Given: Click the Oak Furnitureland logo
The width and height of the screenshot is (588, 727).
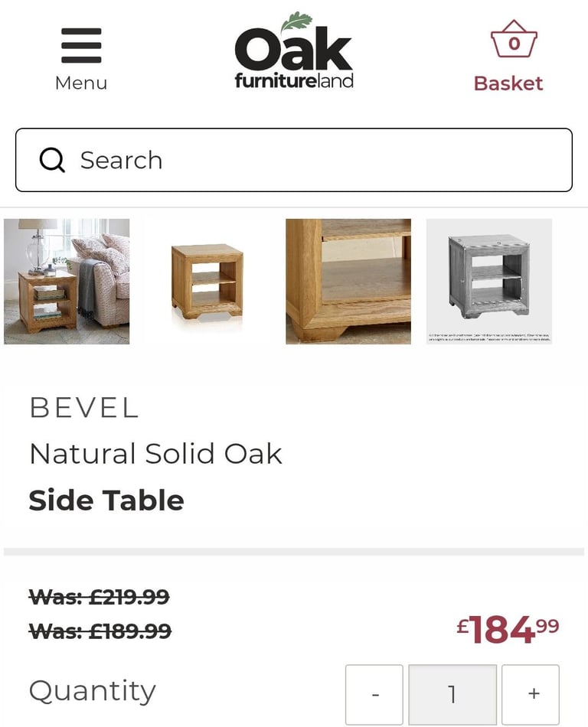Looking at the screenshot, I should [294, 51].
